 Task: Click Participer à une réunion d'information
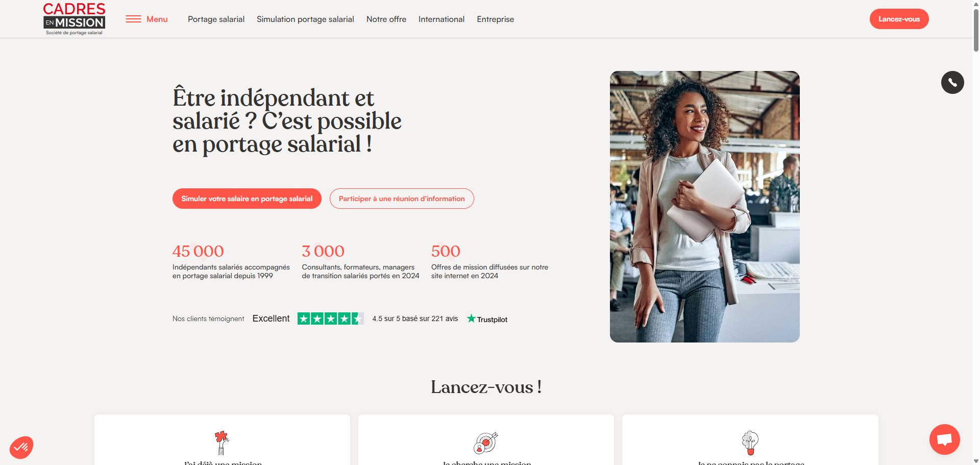[402, 199]
